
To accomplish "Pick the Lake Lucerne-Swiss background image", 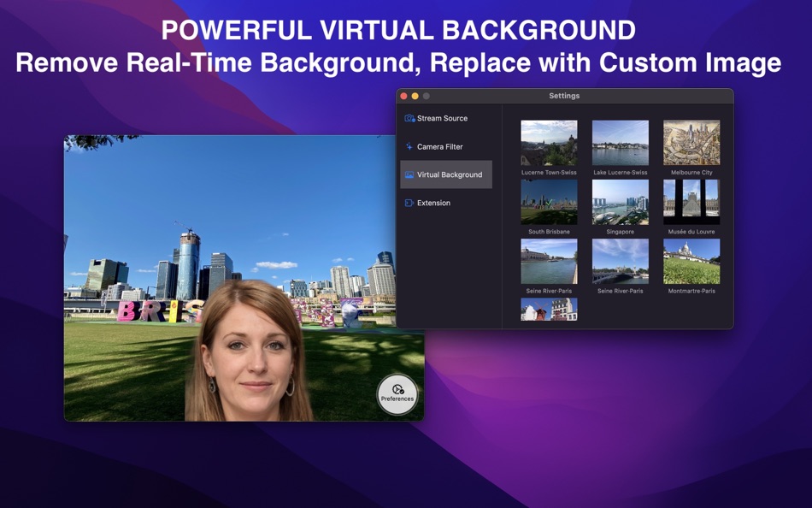I will 621,143.
